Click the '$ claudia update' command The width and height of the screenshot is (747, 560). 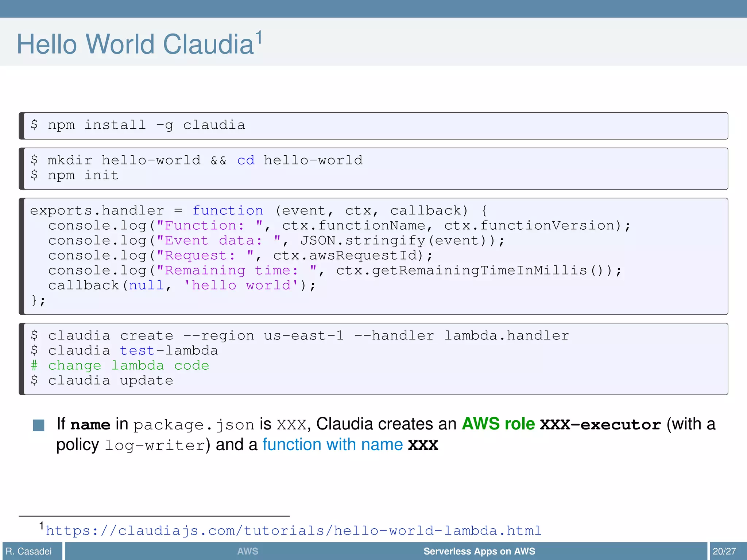point(102,380)
